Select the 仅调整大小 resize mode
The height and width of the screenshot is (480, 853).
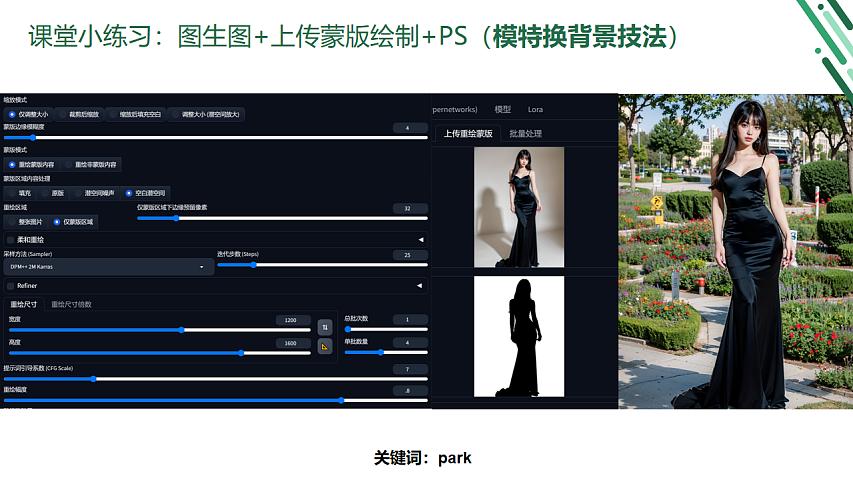click(28, 114)
